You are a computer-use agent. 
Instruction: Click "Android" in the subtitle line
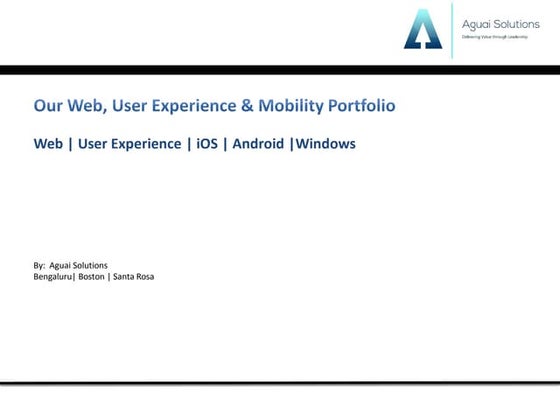pos(258,144)
